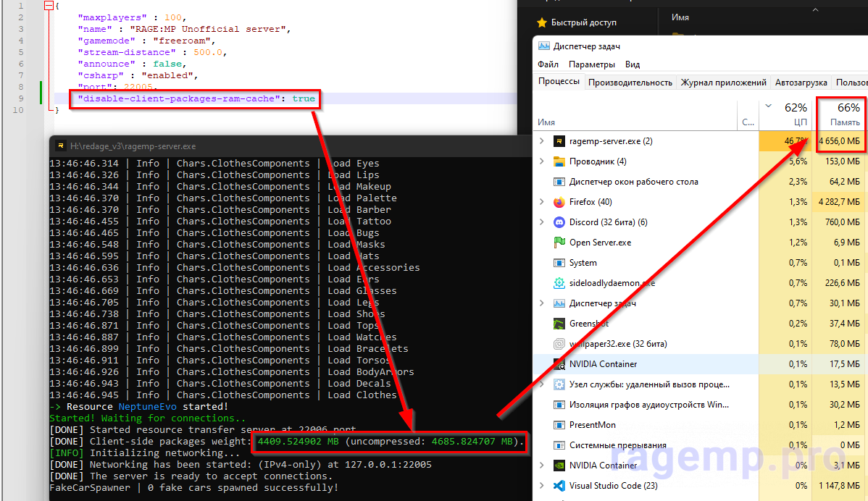Click the console window title icon of ragemp-server.exe
This screenshot has height=501, width=868.
pyautogui.click(x=60, y=146)
